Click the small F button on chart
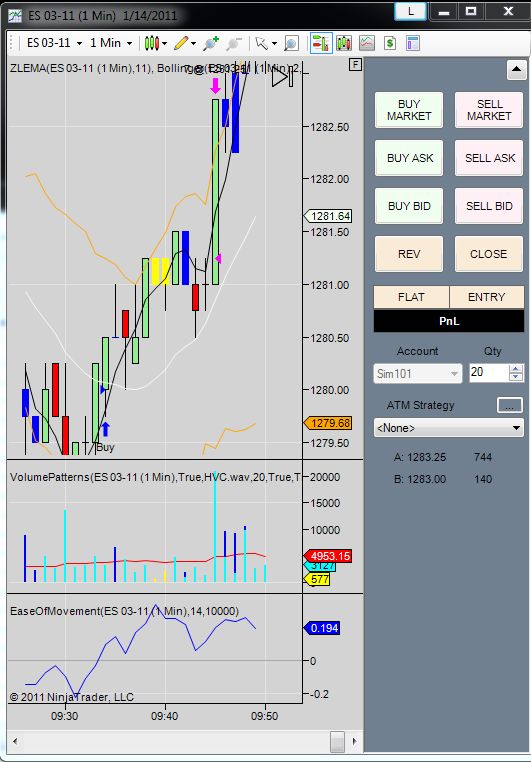Screen dimensions: 531x762 click(x=356, y=64)
